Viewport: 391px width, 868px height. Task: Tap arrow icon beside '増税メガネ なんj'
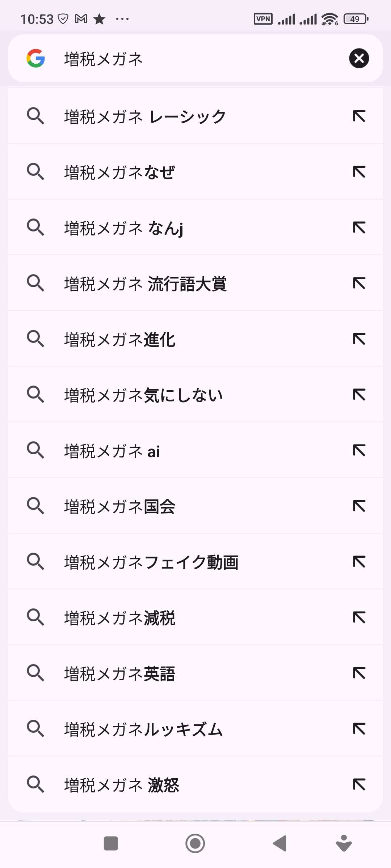point(359,228)
